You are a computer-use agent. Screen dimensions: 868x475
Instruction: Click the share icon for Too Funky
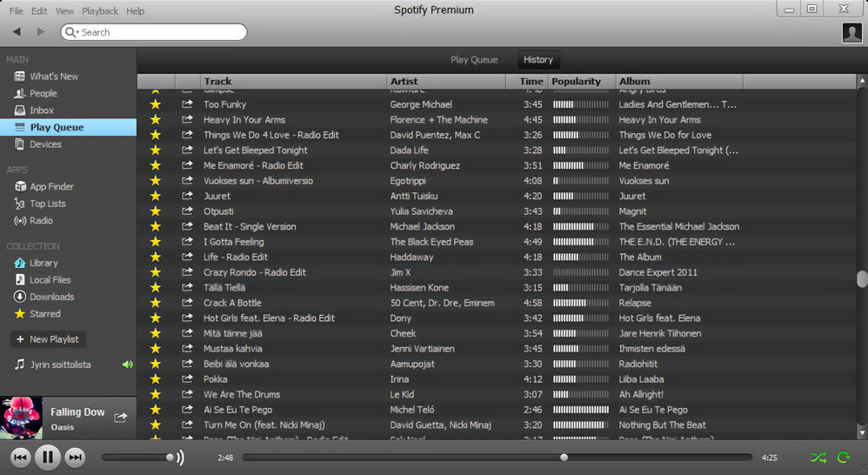point(188,104)
